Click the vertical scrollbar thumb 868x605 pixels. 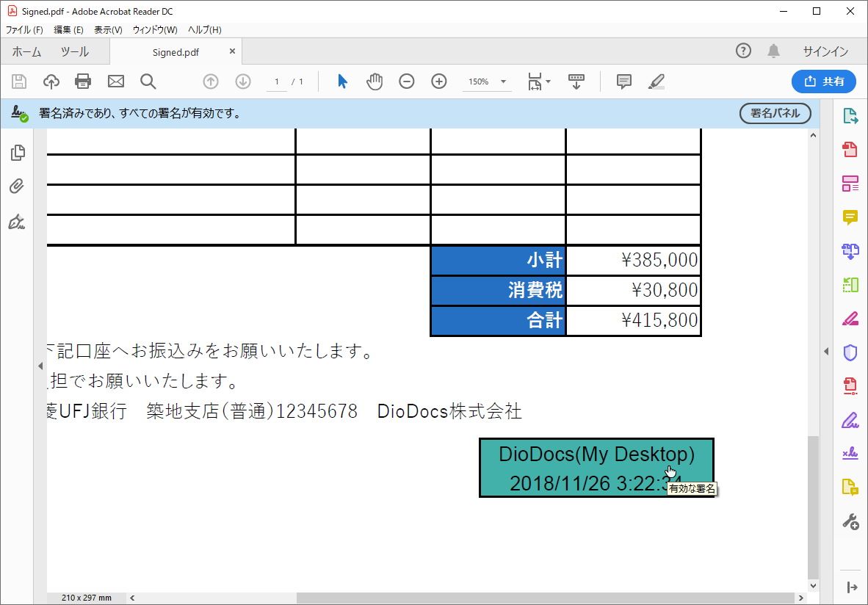[813, 507]
